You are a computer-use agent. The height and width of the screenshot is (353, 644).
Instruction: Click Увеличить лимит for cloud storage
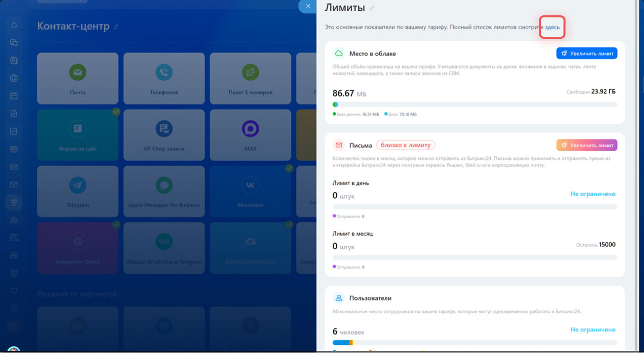pos(586,53)
